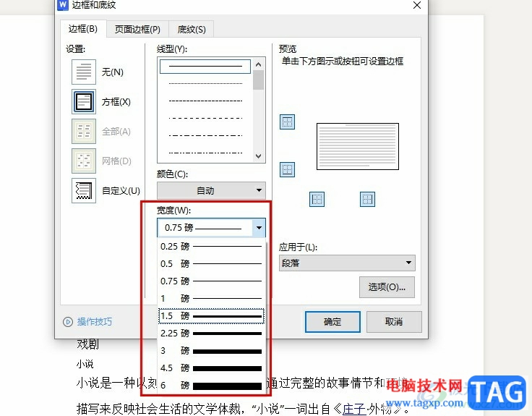This screenshot has height=416, width=532.
Task: Open the 页面边框(P) tab
Action: click(137, 30)
